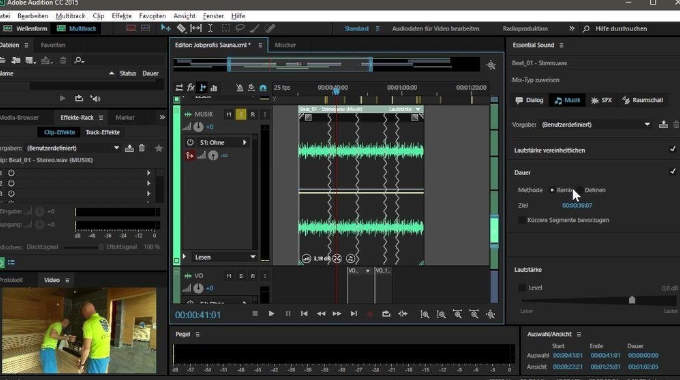Enable the Level checkbox under Lautstärke
Viewport: 680px width, 380px height.
tap(522, 288)
